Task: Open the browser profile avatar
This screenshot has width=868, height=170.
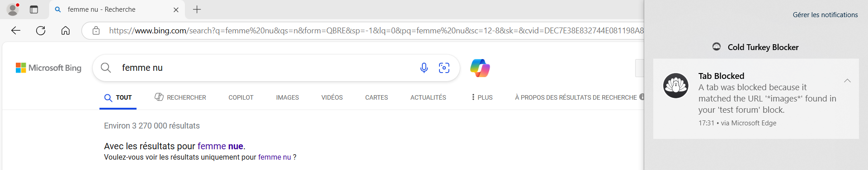Action: (x=13, y=9)
